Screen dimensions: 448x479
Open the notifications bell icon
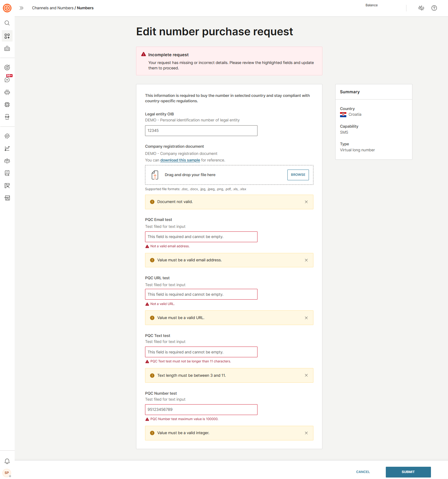7,461
